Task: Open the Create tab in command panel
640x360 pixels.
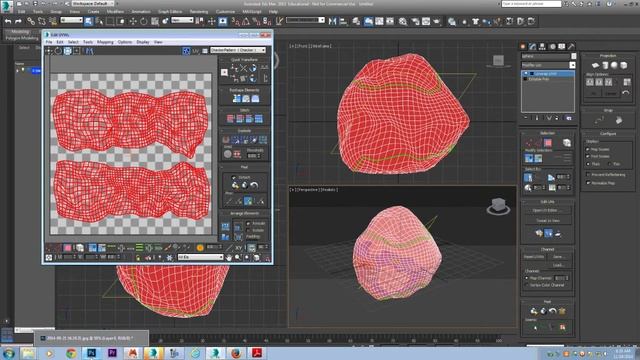Action: pyautogui.click(x=523, y=47)
